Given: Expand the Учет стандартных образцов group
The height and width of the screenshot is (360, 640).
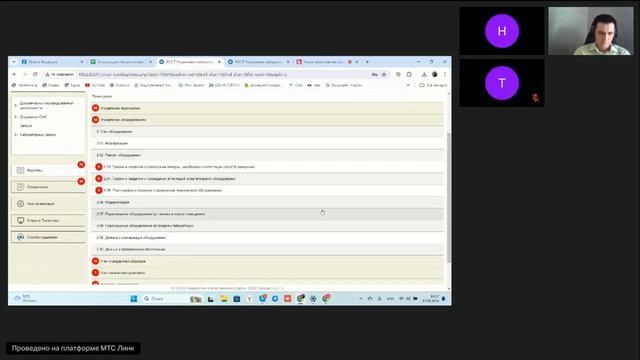Looking at the screenshot, I should click(x=267, y=261).
